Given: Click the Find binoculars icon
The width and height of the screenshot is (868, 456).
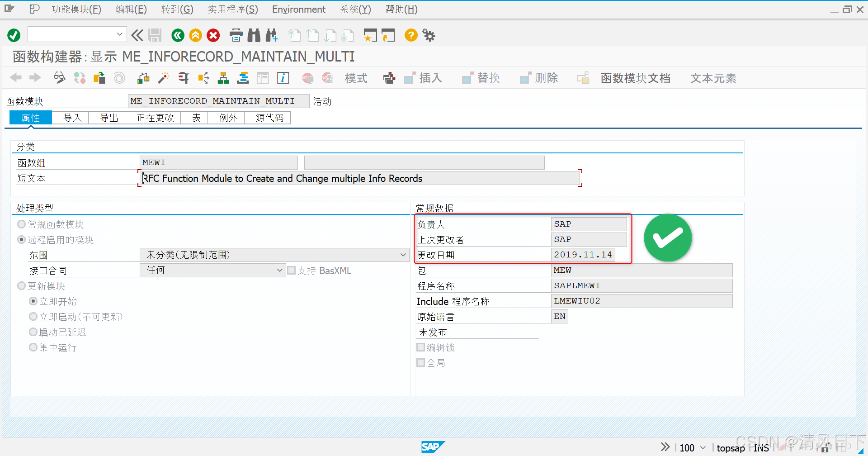Looking at the screenshot, I should pyautogui.click(x=254, y=35).
